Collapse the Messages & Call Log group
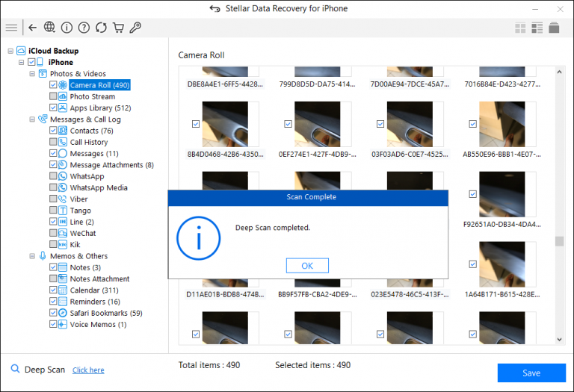 coord(32,119)
